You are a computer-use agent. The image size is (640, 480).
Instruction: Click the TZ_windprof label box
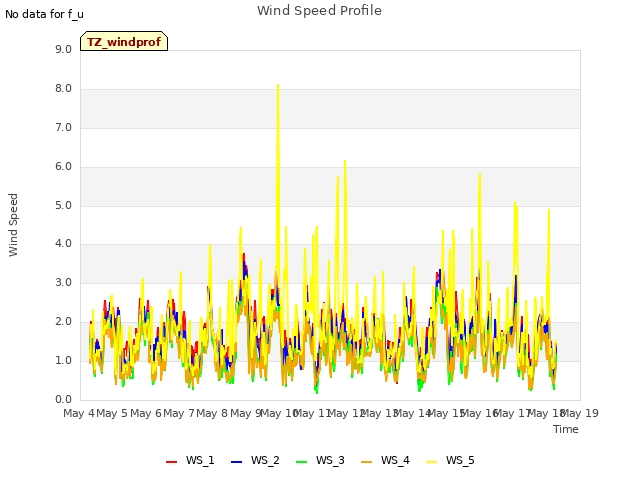pyautogui.click(x=124, y=41)
